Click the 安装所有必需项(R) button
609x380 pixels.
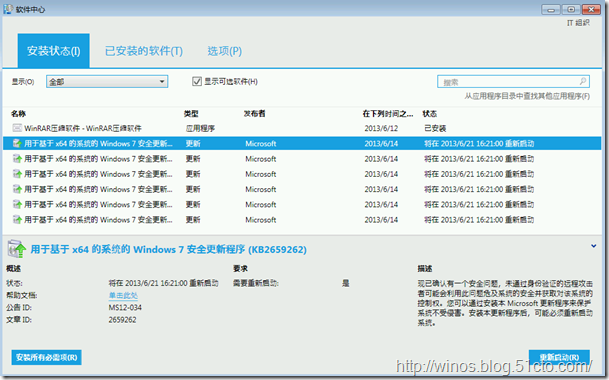47,357
